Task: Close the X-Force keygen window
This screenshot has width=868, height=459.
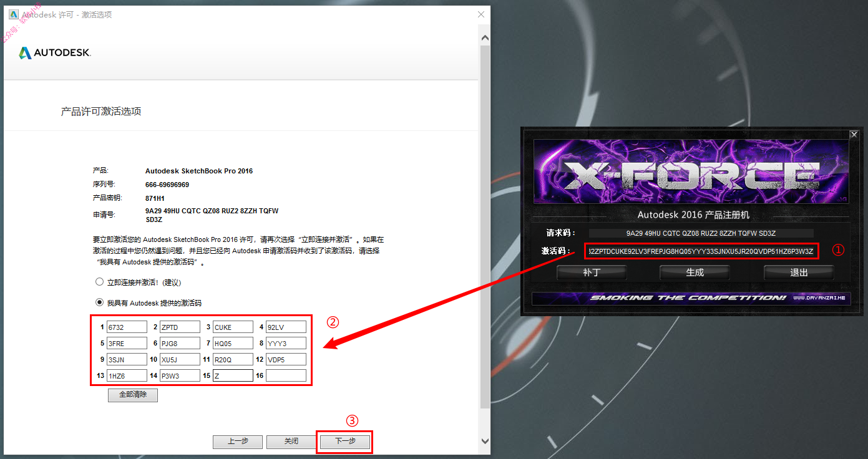Action: click(854, 135)
